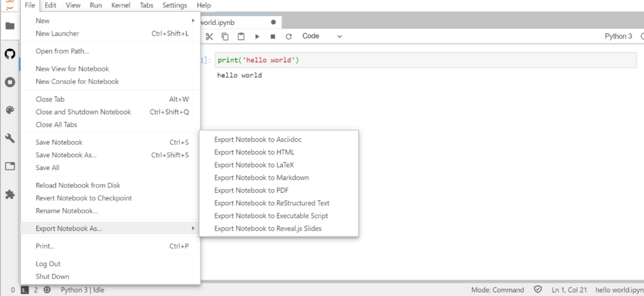Image resolution: width=644 pixels, height=296 pixels.
Task: Open Export Notebook As submenu
Action: (111, 228)
